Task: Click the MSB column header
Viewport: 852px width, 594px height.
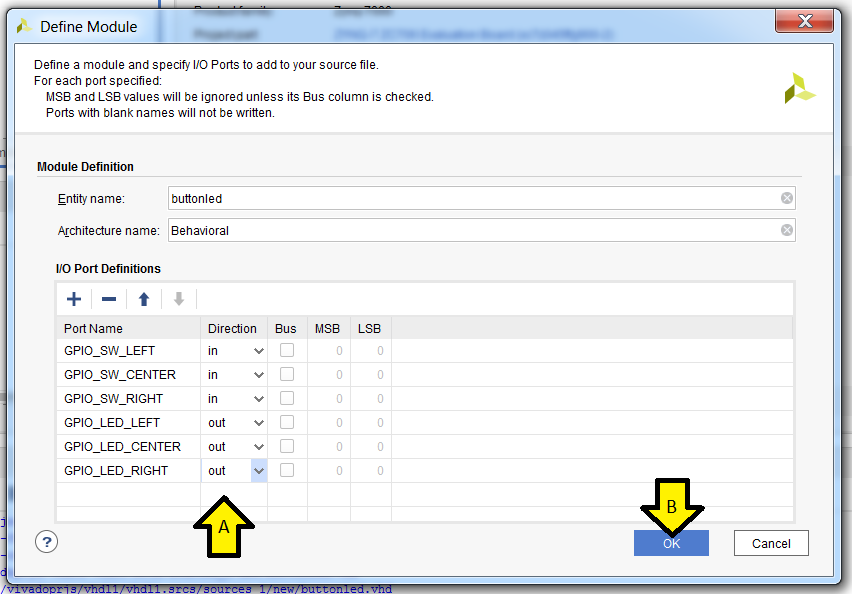Action: 329,328
